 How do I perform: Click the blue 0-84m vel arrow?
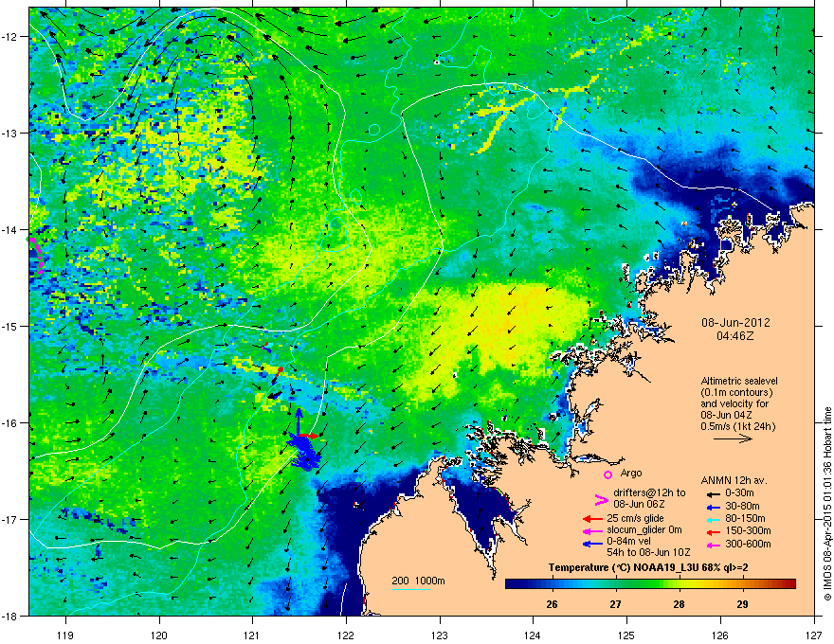click(592, 544)
